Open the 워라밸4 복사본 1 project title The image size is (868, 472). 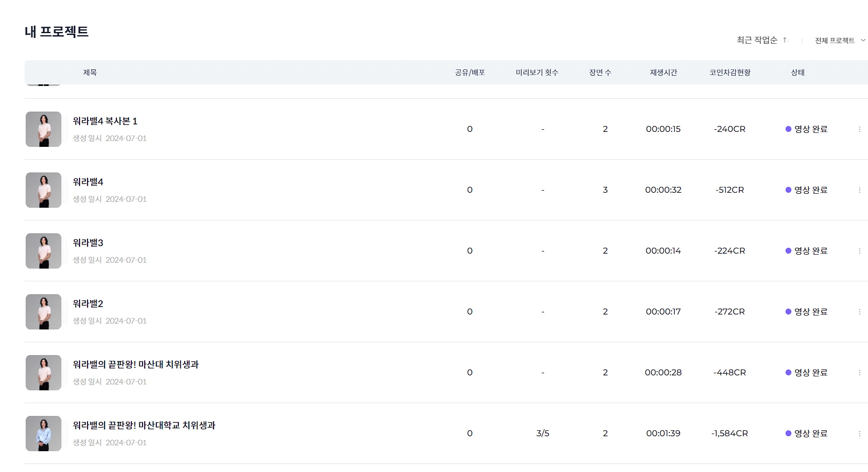click(x=105, y=121)
